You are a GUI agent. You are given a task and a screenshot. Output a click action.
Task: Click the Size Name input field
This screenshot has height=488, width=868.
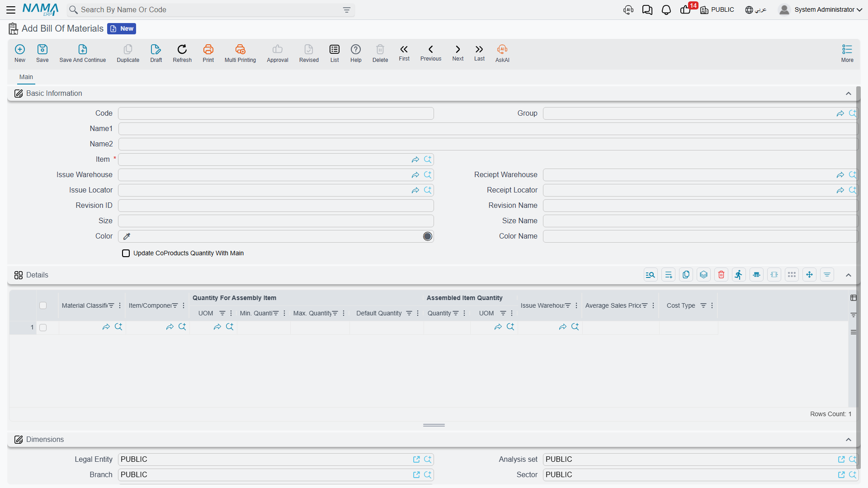click(700, 221)
